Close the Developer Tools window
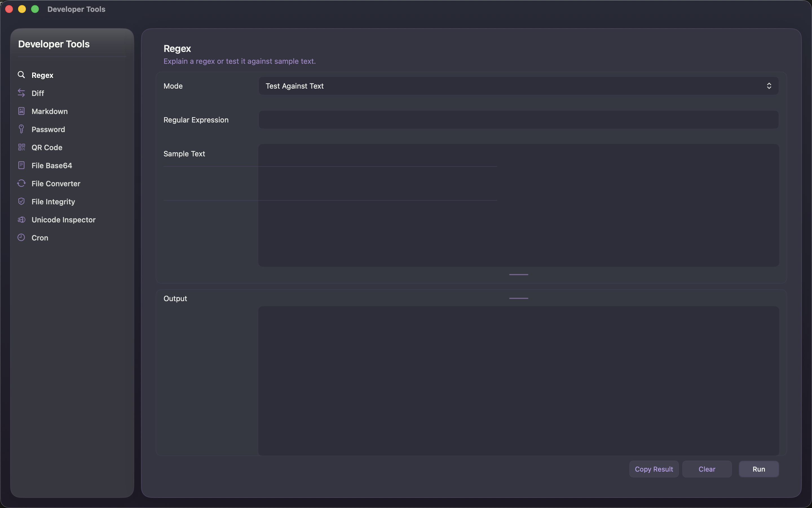This screenshot has height=508, width=812. (x=9, y=9)
